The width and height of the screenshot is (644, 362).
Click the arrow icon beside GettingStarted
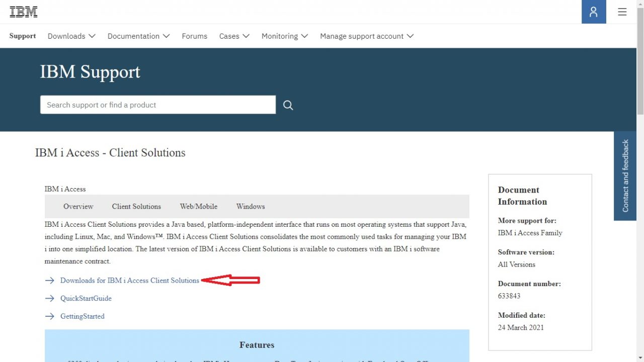[x=50, y=316]
